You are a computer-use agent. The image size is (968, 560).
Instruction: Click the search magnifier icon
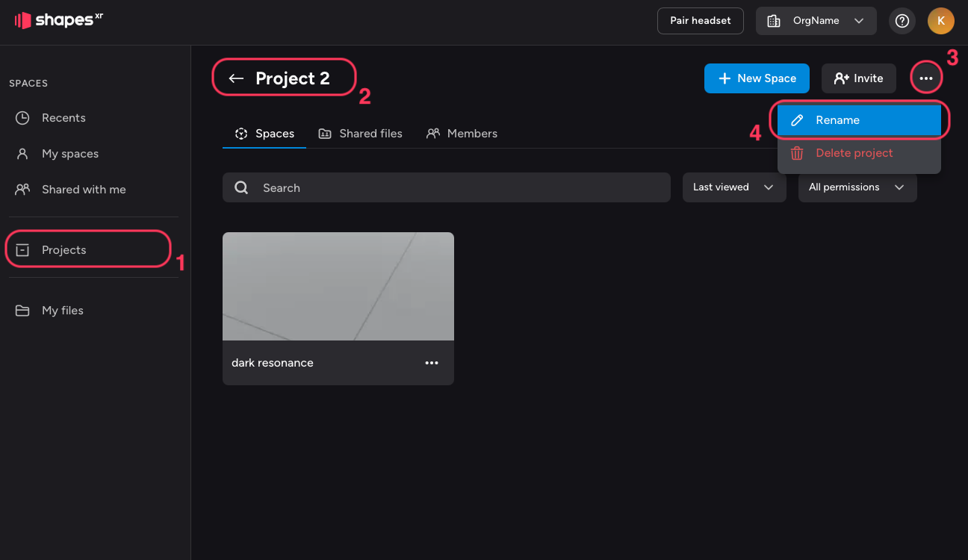241,188
